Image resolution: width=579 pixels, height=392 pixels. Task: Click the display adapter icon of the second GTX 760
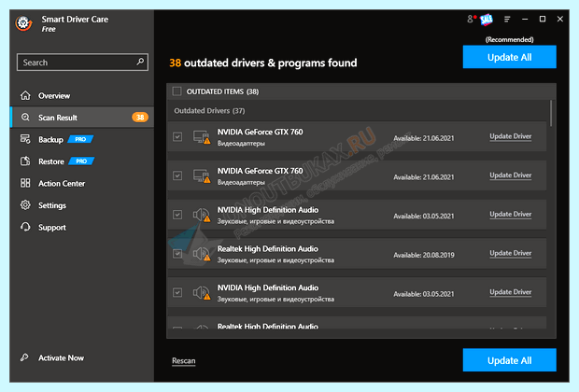click(x=202, y=176)
